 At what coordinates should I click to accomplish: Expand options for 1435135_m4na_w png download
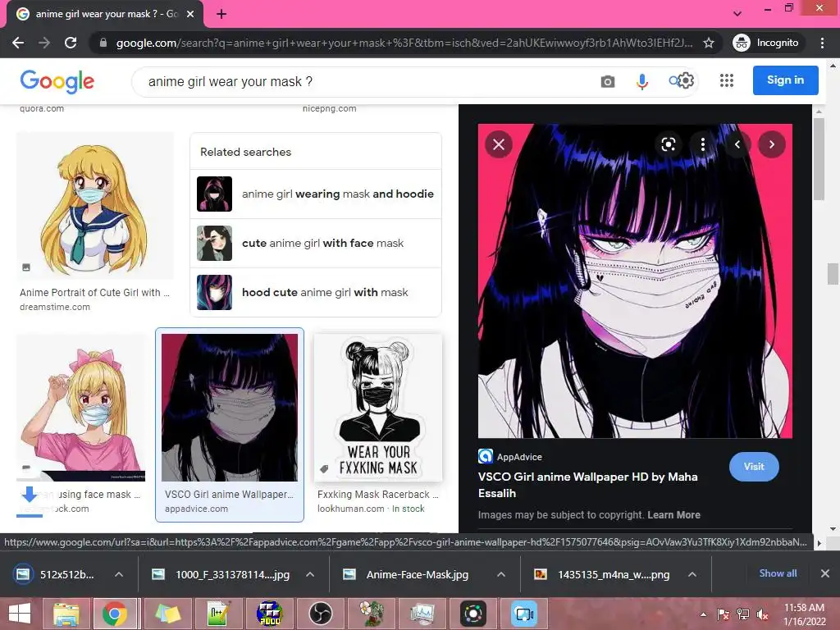[x=692, y=574]
